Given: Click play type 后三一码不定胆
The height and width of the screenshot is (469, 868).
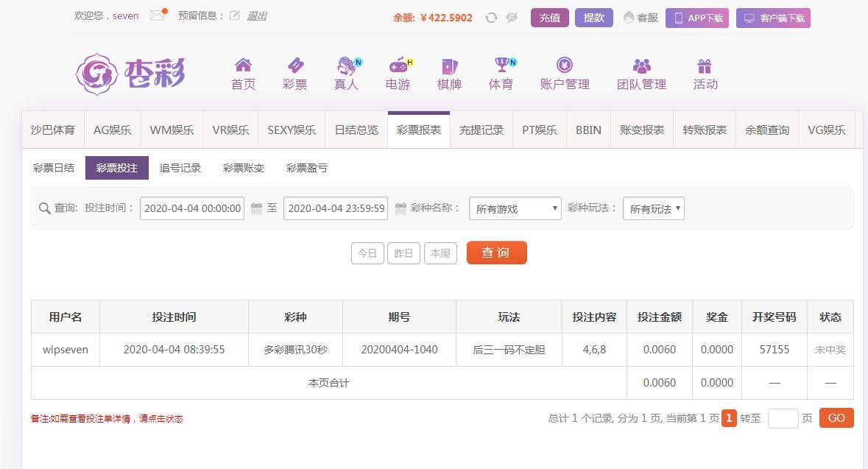Looking at the screenshot, I should coord(509,350).
